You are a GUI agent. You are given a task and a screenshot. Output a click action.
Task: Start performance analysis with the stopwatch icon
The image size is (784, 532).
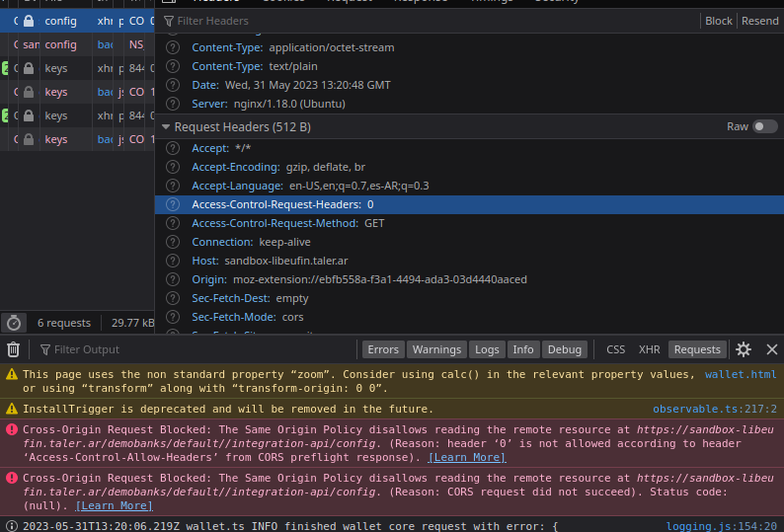tap(14, 323)
